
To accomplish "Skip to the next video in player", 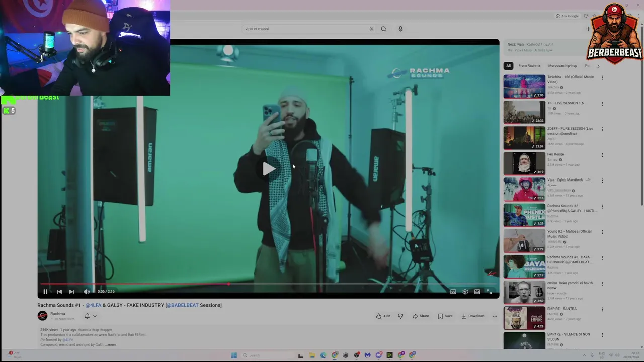I will (x=71, y=291).
